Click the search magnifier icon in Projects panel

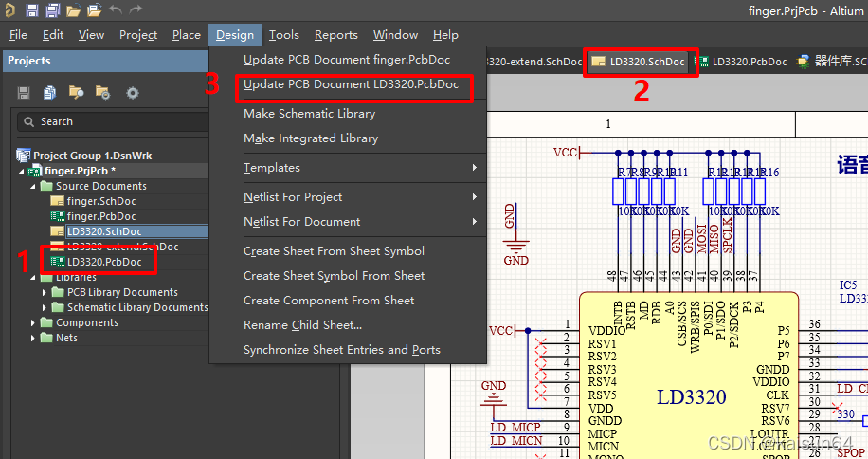[28, 121]
